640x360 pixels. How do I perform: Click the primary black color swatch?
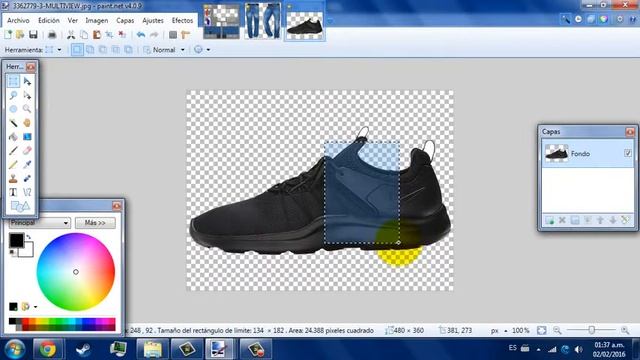(x=16, y=240)
